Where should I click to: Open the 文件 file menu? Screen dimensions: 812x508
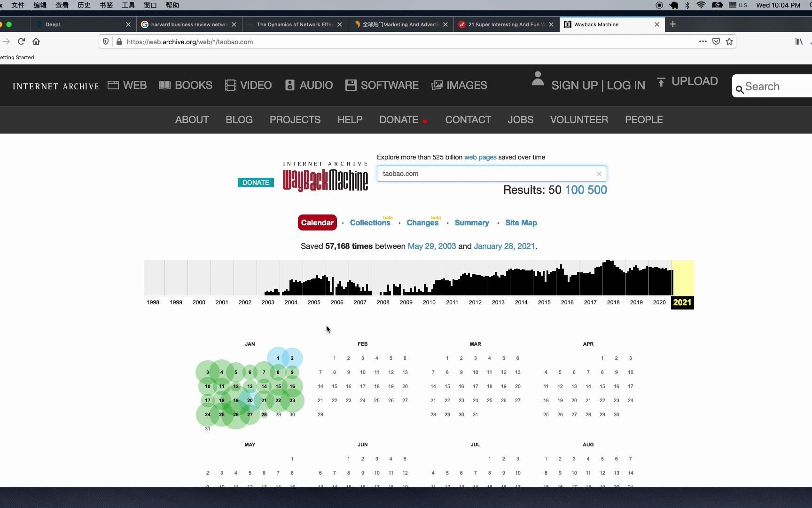coord(18,5)
